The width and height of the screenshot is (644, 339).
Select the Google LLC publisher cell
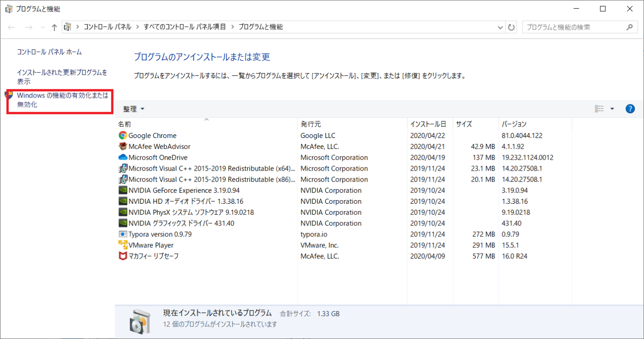(318, 136)
